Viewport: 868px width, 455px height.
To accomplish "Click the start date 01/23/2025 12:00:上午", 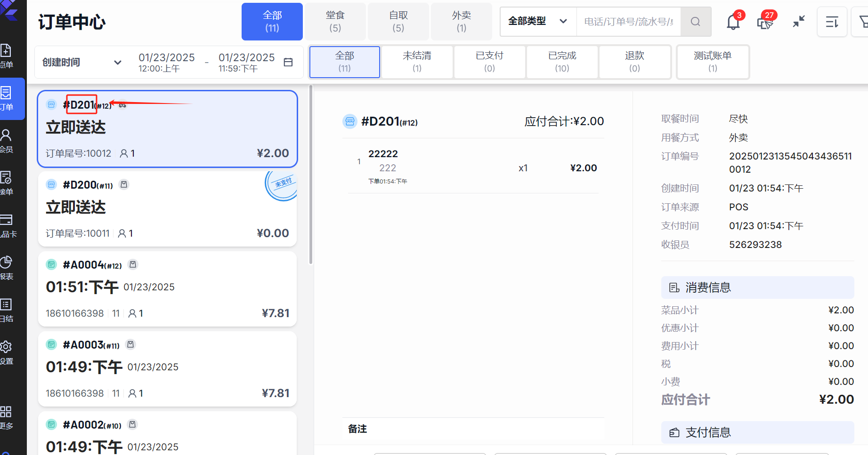I will (166, 62).
